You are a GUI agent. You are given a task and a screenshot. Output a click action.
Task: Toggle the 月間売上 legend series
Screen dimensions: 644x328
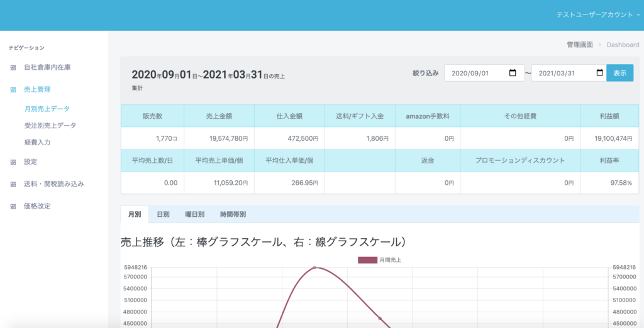[379, 260]
